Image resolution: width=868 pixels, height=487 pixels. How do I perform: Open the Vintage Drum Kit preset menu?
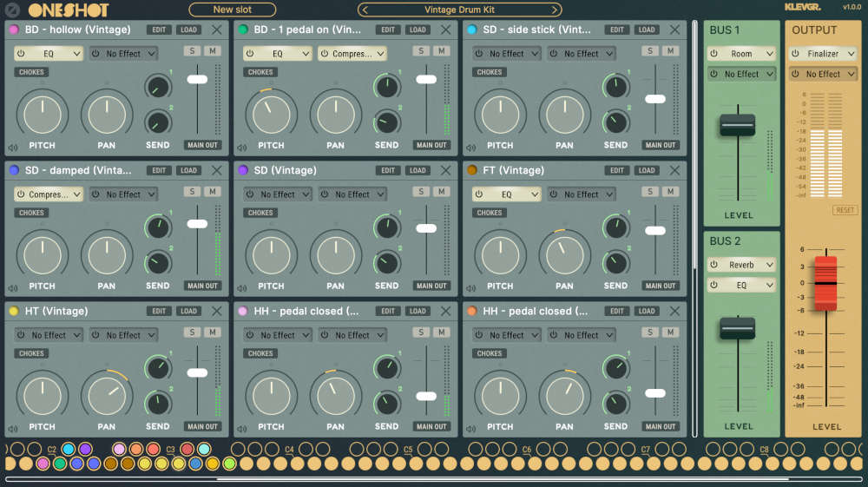[459, 10]
